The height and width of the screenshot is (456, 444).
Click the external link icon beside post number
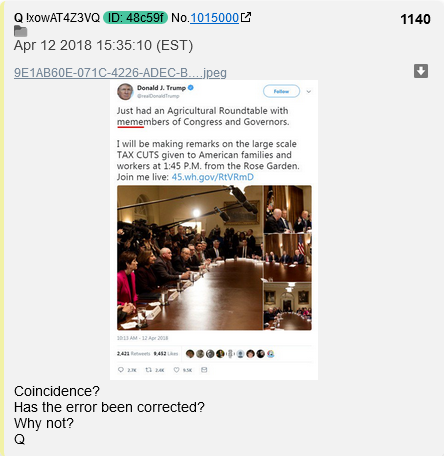(246, 17)
